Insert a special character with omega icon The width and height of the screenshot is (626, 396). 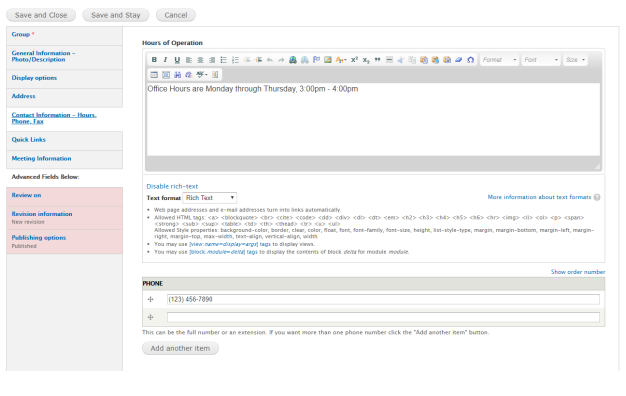point(471,60)
